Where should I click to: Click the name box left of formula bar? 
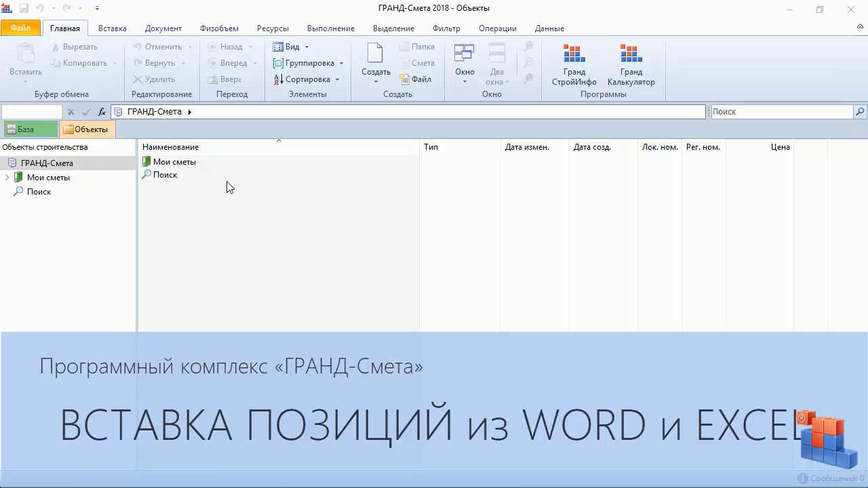pos(32,112)
